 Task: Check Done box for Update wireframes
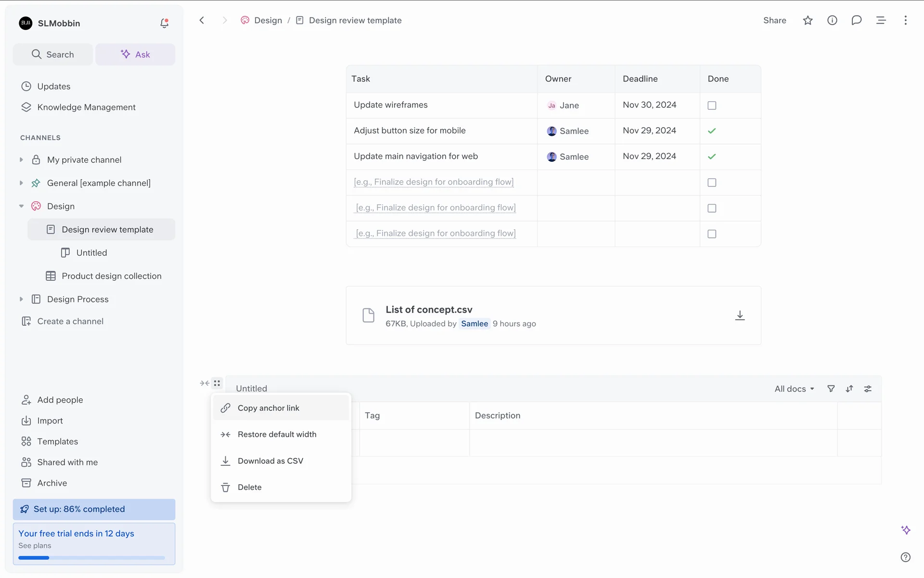(x=712, y=105)
